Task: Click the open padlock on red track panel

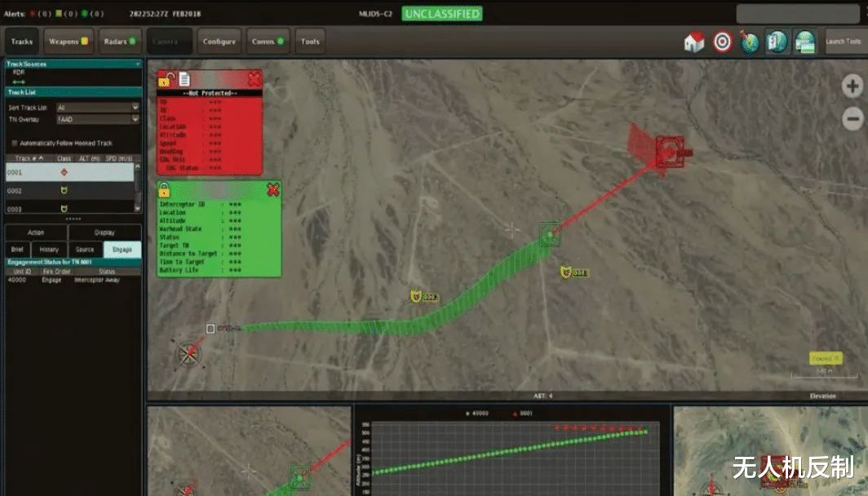Action: pyautogui.click(x=166, y=80)
